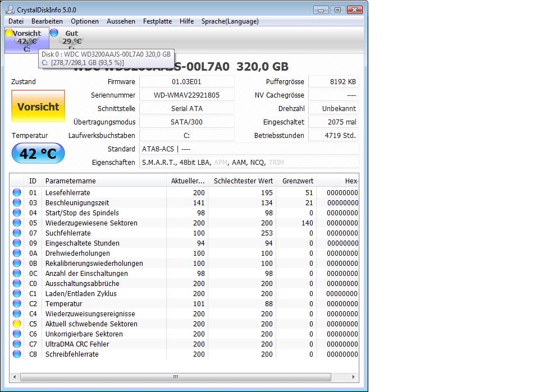This screenshot has width=539, height=392.
Task: Click the NV Cachegrösse value field
Action: (334, 95)
